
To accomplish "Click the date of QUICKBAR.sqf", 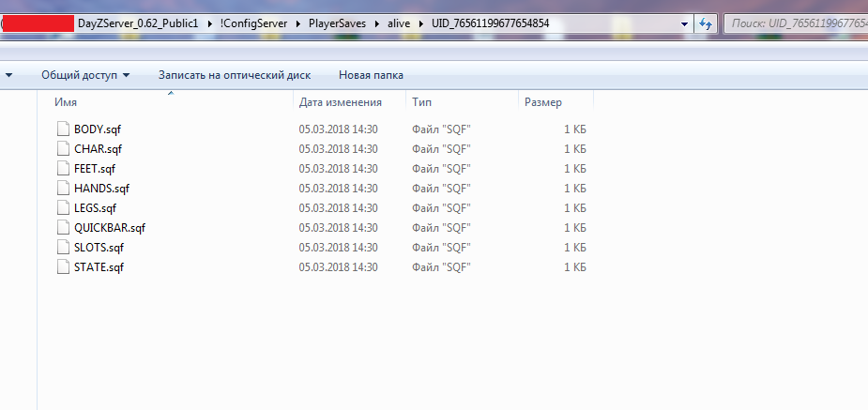I will pos(338,227).
